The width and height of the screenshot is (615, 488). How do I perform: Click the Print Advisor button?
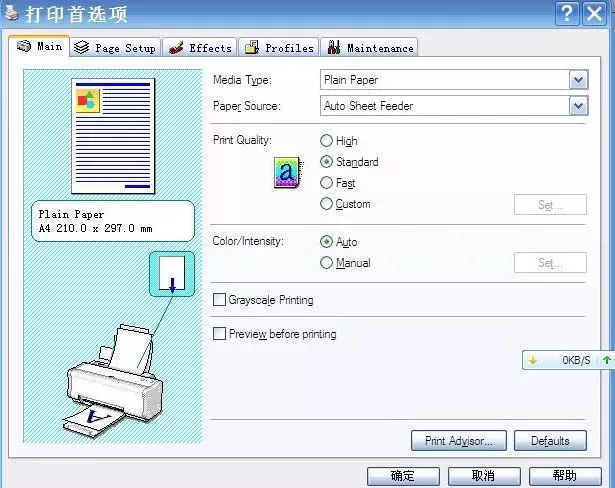point(459,441)
